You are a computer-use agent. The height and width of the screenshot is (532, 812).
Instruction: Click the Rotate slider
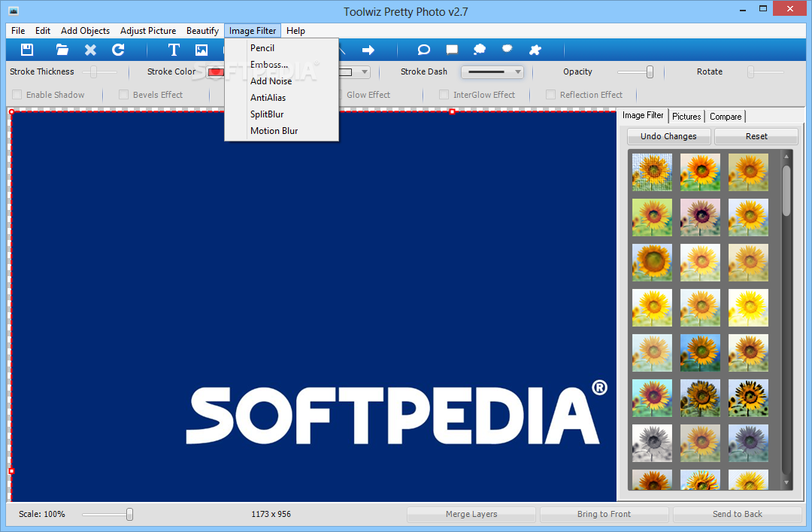[766, 72]
